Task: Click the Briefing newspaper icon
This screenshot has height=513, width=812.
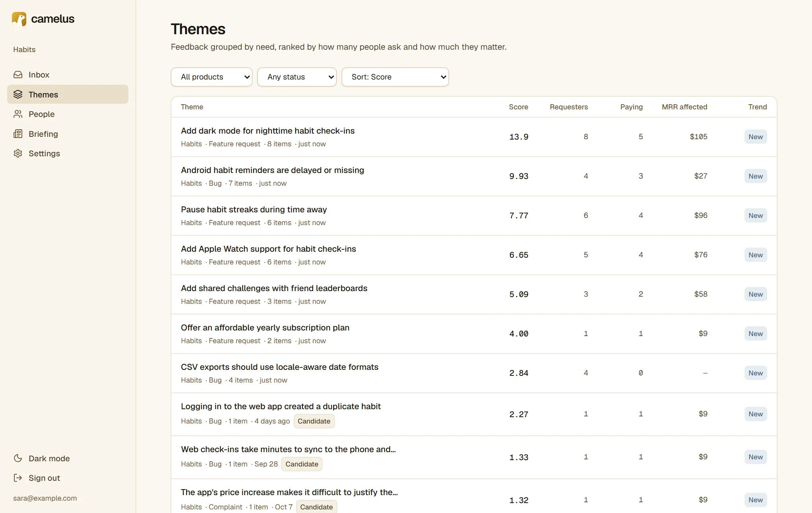Action: tap(18, 134)
